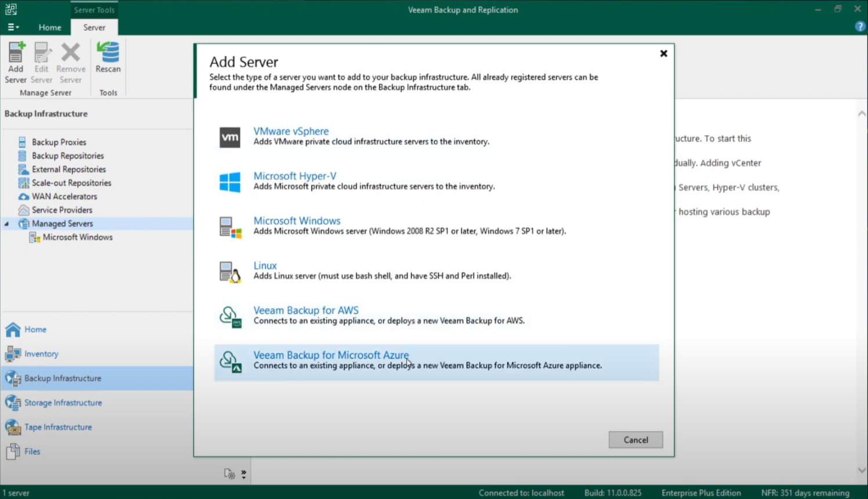
Task: Click the Home navigation house icon
Action: coord(13,330)
